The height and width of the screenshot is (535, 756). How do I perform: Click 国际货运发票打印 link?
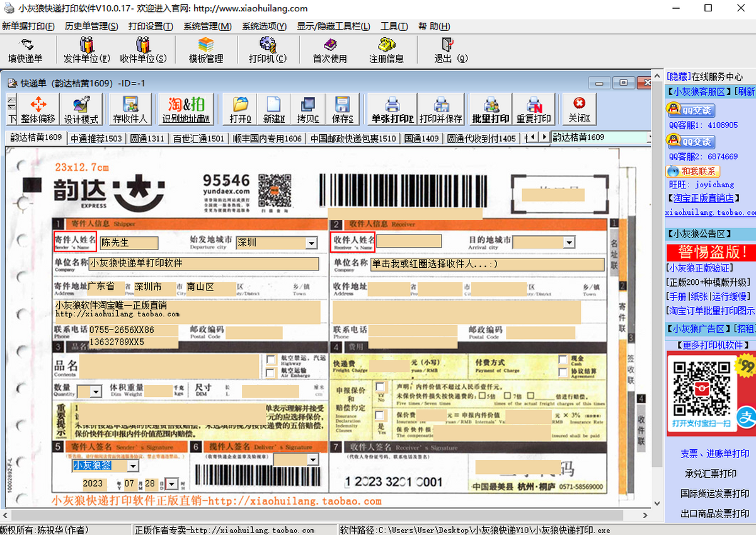[x=715, y=493]
